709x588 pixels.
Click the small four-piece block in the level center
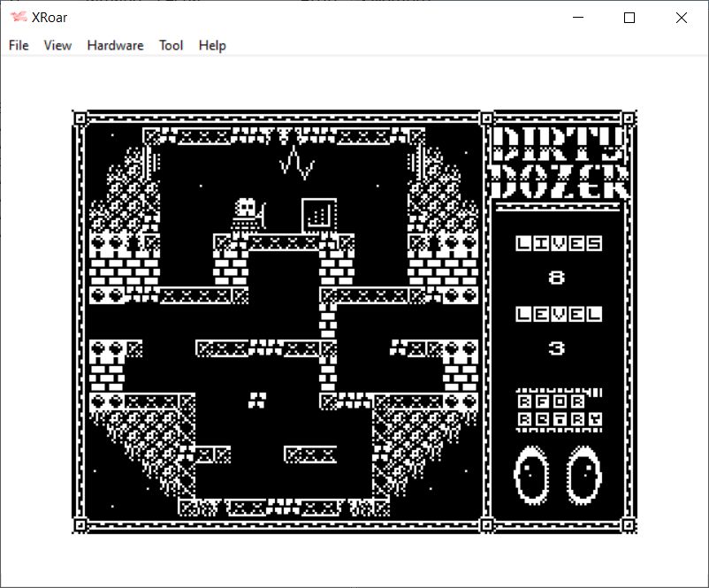tap(257, 401)
